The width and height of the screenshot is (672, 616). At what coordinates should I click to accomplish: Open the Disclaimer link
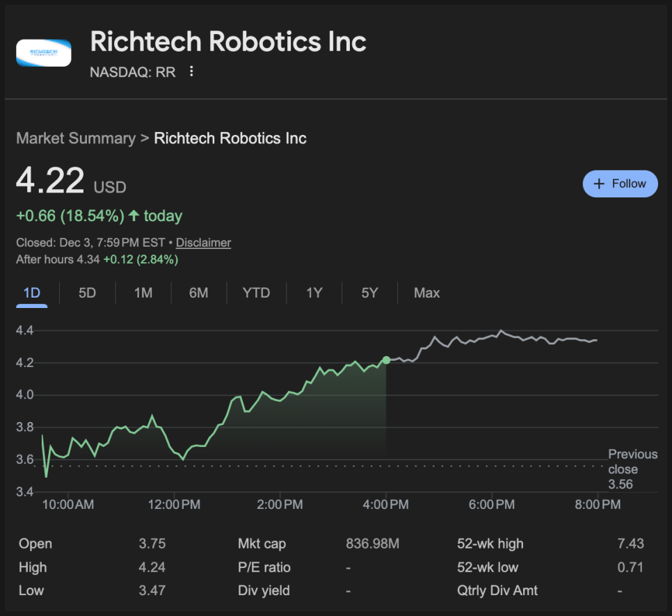[203, 243]
